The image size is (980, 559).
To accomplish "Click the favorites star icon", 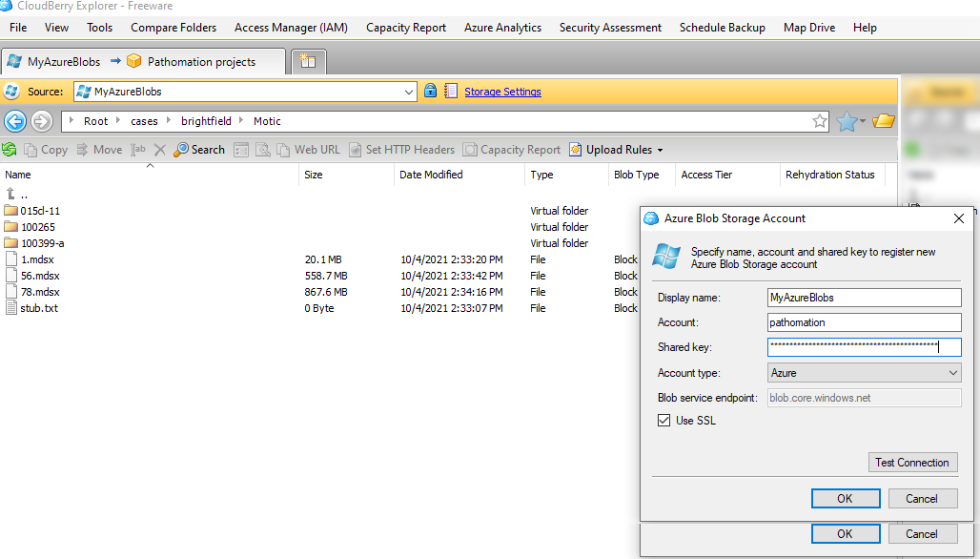I will tap(847, 121).
